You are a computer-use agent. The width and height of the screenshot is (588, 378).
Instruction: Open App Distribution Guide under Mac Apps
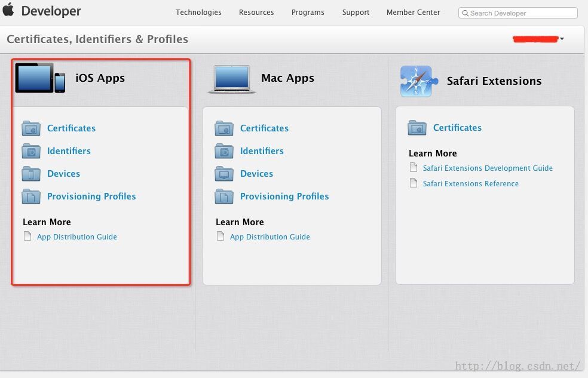(270, 236)
